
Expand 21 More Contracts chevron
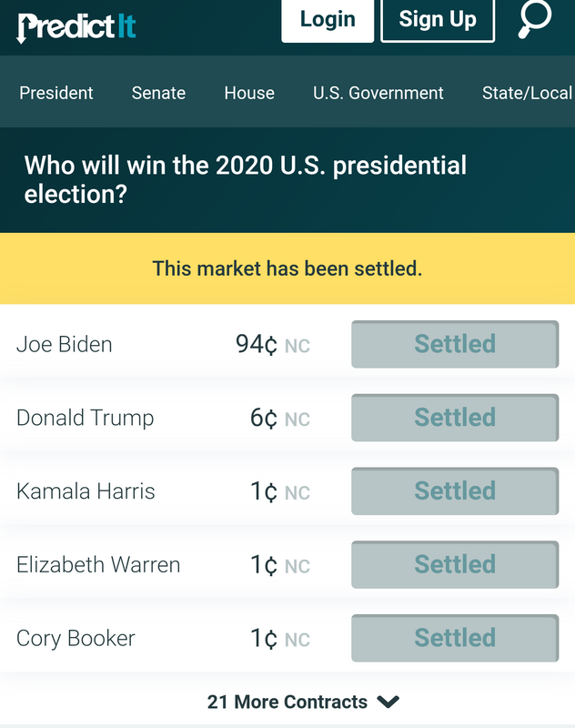coord(388,702)
